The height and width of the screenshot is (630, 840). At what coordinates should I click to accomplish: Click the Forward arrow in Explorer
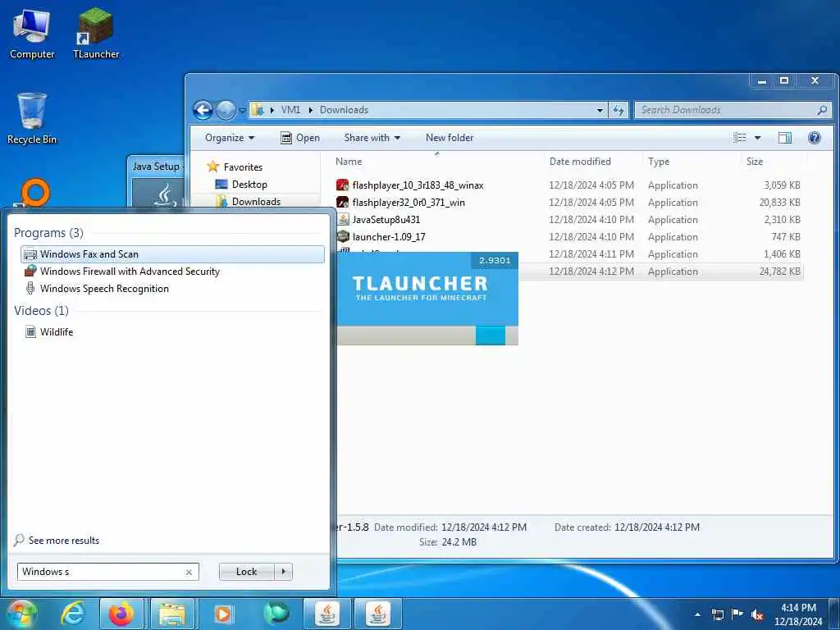point(226,111)
